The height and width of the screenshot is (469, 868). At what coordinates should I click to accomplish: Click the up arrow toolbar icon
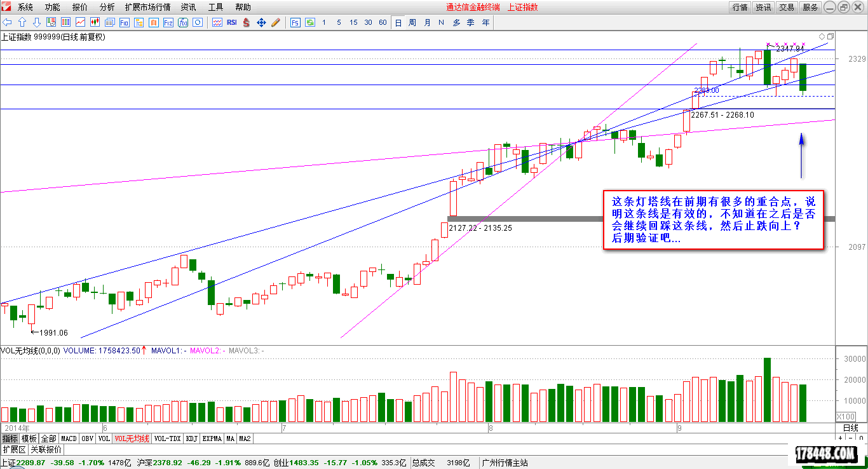click(22, 22)
